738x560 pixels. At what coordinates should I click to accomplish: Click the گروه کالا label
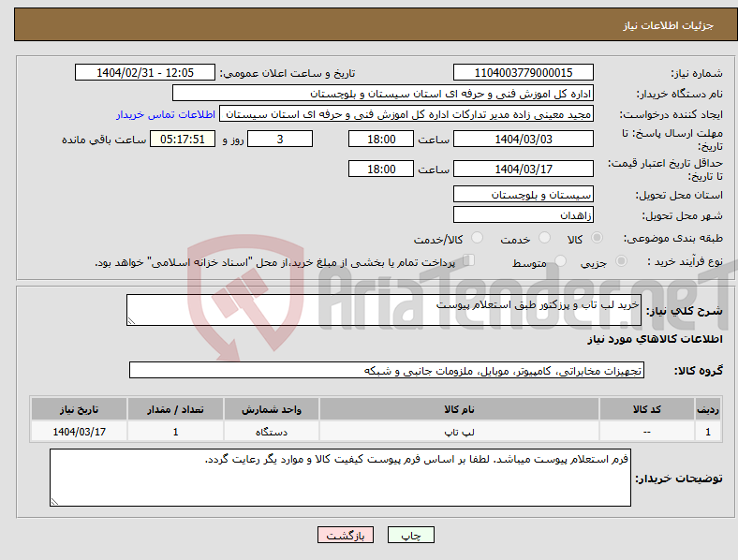pyautogui.click(x=699, y=370)
